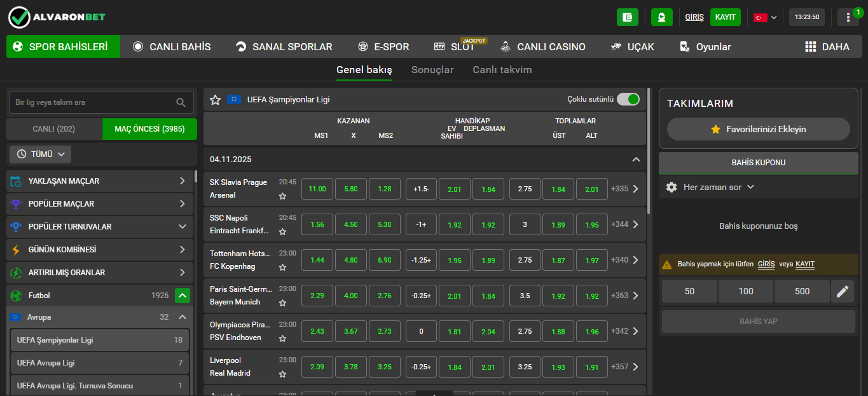Click the GİRİŞ login link in header
This screenshot has height=396, width=868.
click(694, 17)
